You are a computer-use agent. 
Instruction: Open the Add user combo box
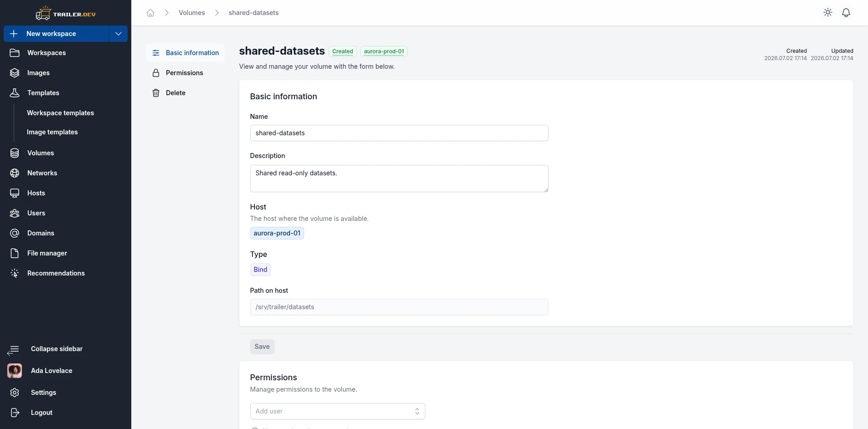[x=337, y=411]
